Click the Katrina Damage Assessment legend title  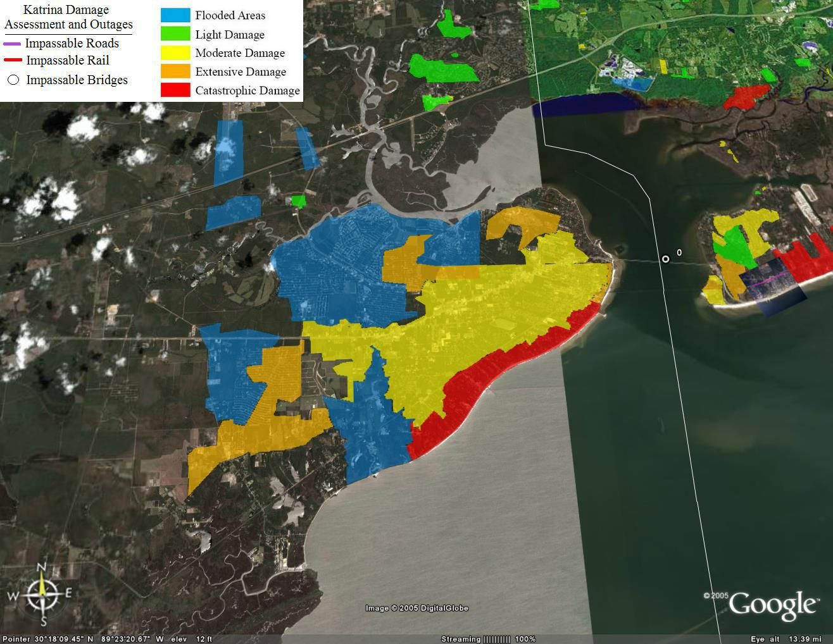[68, 17]
